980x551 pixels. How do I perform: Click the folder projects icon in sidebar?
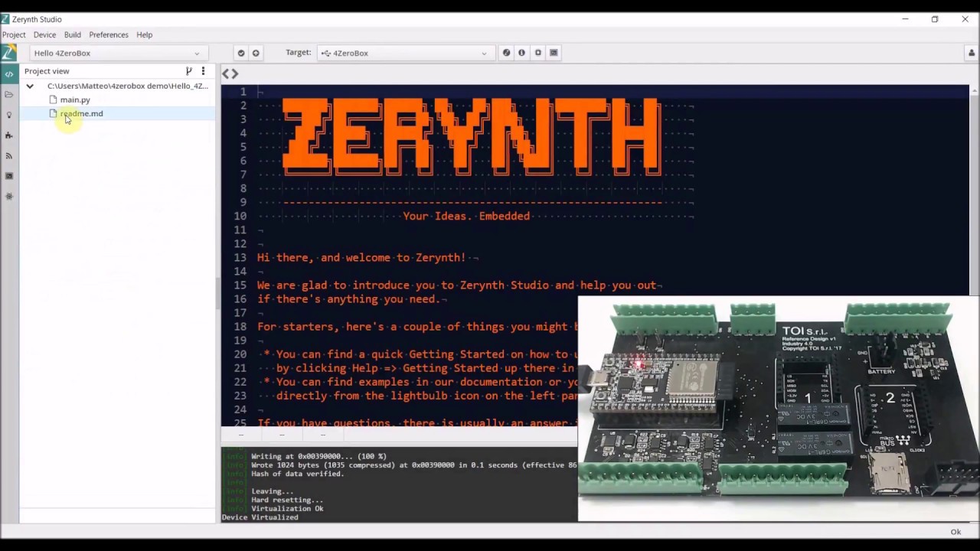click(x=9, y=94)
